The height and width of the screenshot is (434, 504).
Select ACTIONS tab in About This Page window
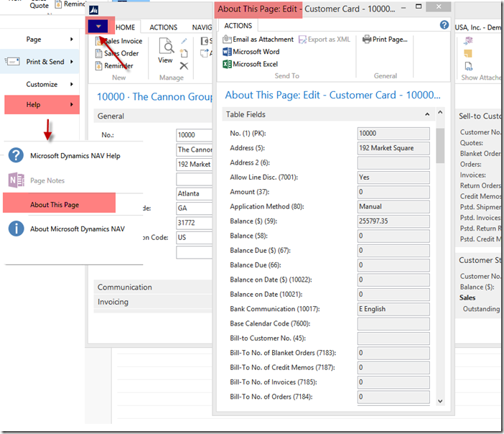click(238, 26)
